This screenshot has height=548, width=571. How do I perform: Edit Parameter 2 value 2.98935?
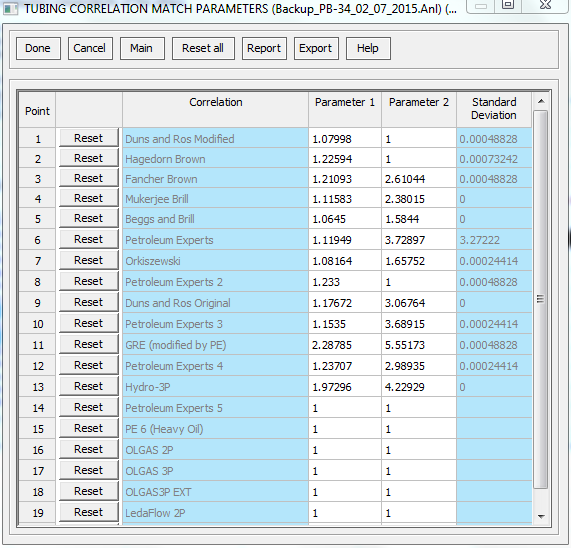click(x=419, y=366)
